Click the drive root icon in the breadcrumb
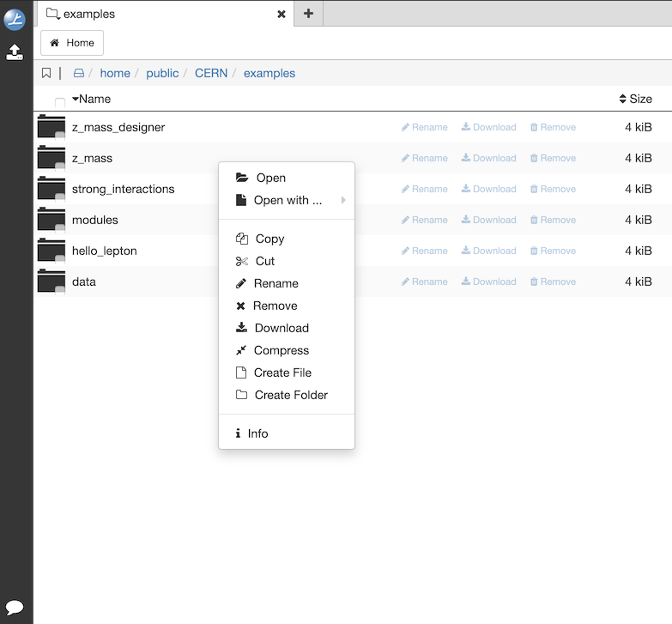Viewport: 672px width, 624px height. click(79, 73)
